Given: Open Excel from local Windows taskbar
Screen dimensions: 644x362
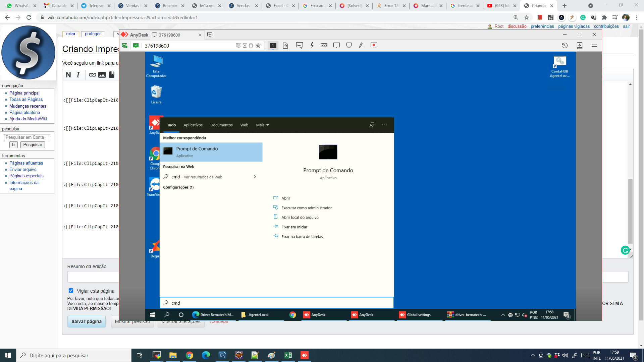Looking at the screenshot, I should 288,355.
